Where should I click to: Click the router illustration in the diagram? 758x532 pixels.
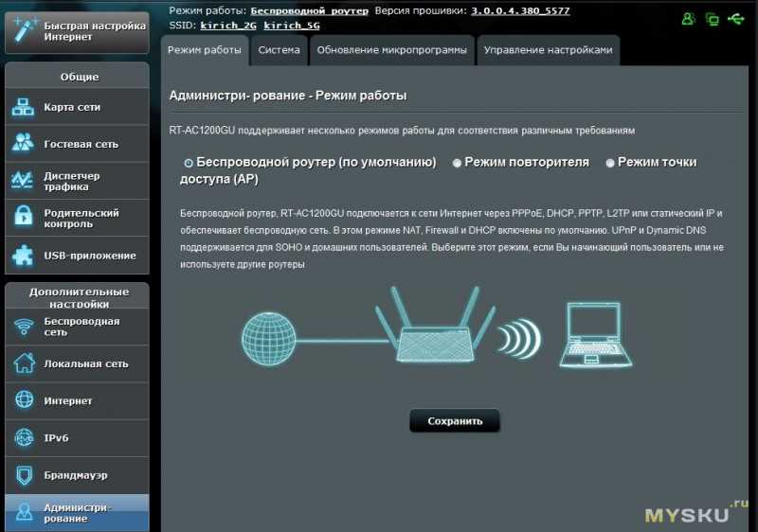[x=435, y=325]
